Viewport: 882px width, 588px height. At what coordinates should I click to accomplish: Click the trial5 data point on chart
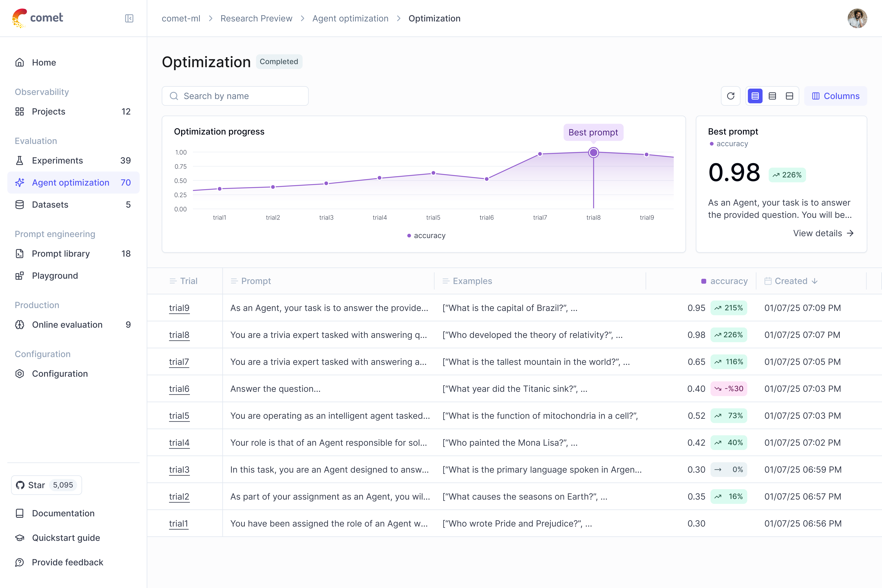click(x=433, y=173)
